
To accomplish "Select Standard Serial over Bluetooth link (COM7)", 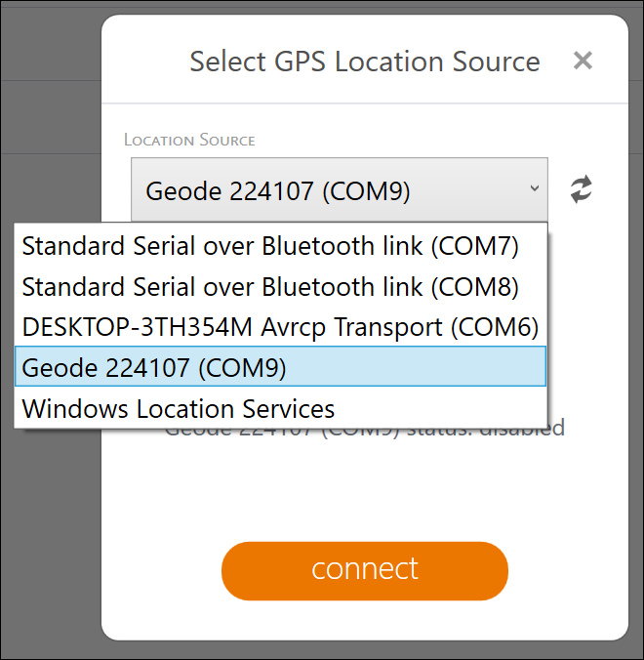I will [x=281, y=246].
